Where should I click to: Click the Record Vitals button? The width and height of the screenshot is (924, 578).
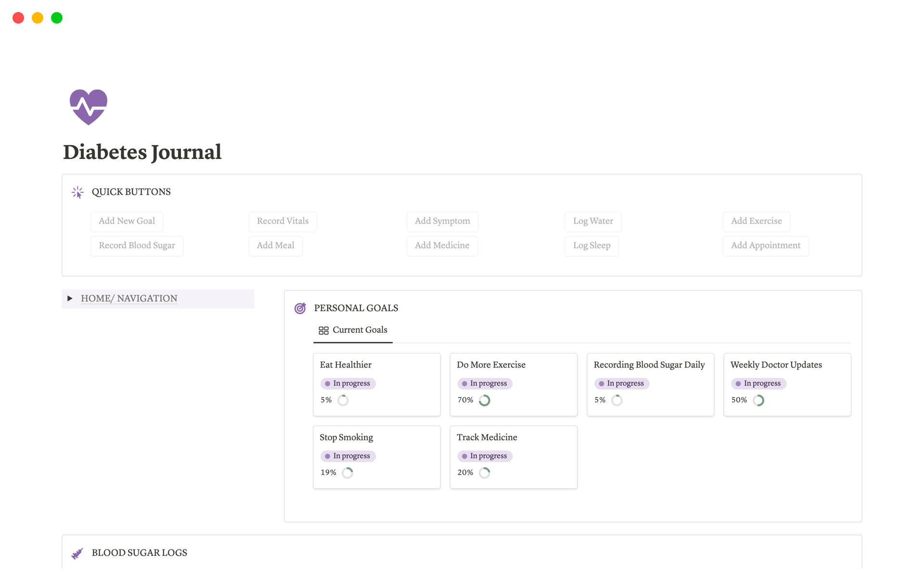click(x=282, y=221)
